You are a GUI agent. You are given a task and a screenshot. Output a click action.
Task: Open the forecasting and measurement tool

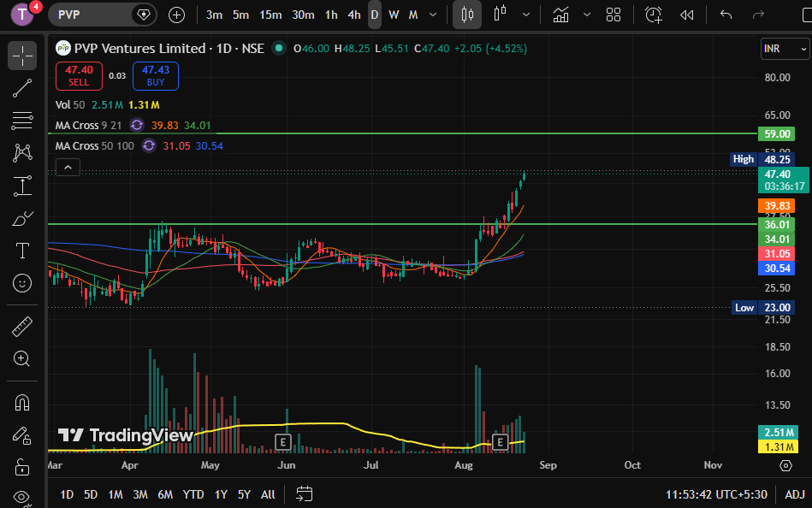click(x=22, y=186)
